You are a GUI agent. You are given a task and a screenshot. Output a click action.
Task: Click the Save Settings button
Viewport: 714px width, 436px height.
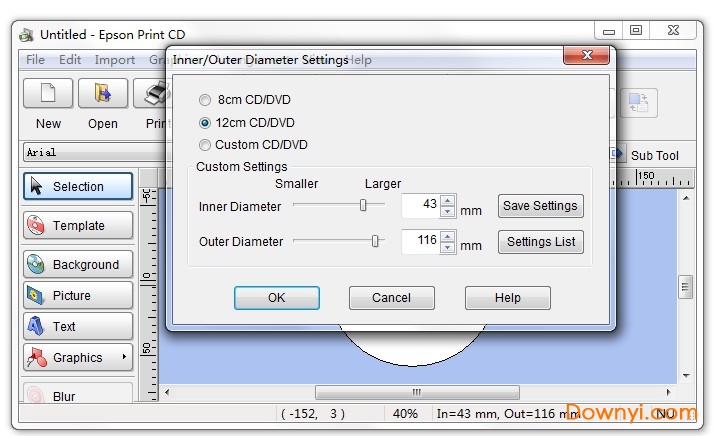(541, 206)
